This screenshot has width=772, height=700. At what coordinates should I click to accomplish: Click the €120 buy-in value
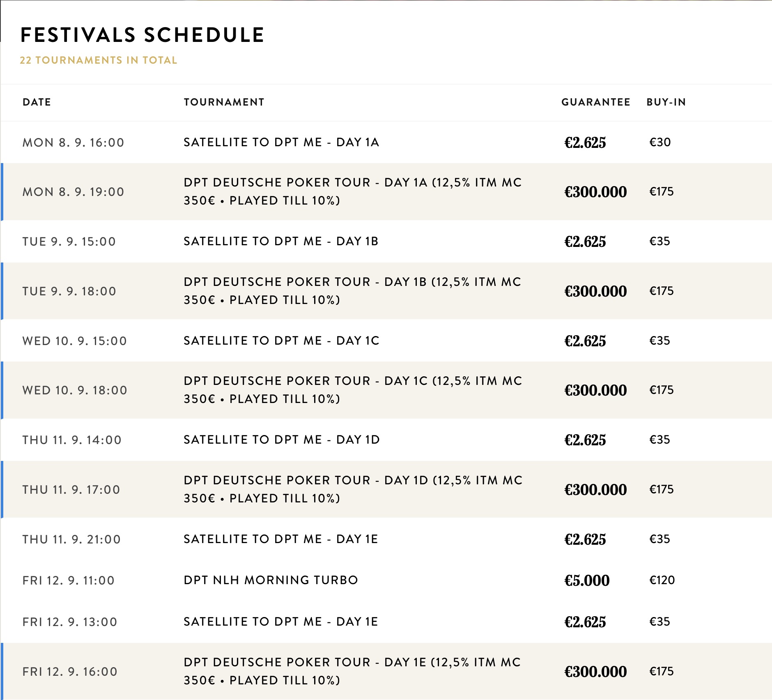[662, 580]
